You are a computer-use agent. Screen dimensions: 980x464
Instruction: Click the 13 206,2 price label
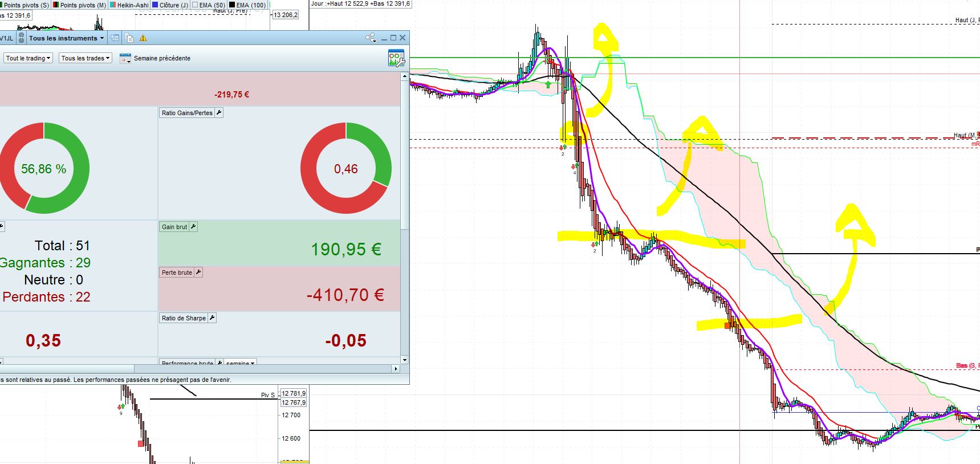(286, 15)
